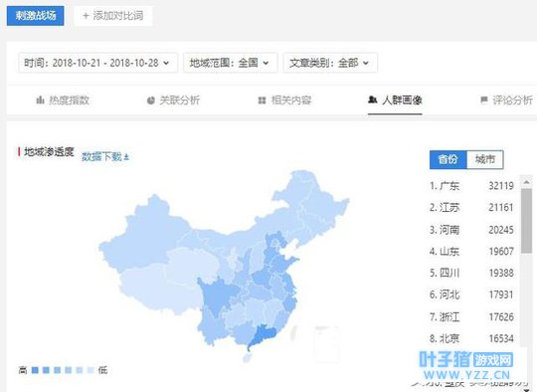Click 添加对比词 to add comparison word
The image size is (537, 392).
click(113, 16)
